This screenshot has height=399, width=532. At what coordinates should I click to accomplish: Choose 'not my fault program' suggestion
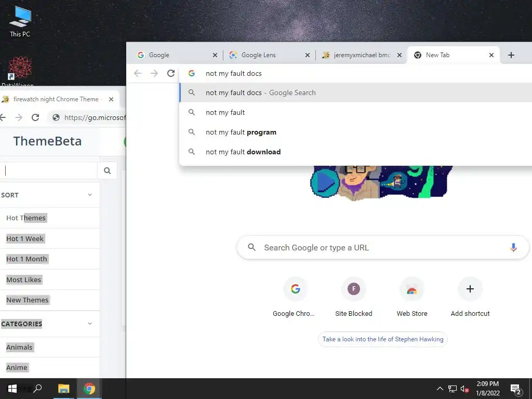coord(355,132)
